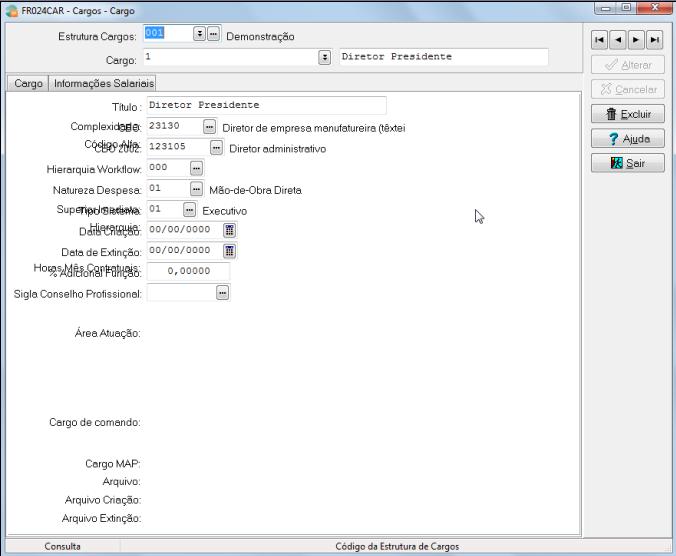Click the Excluir button
The image size is (676, 556).
[628, 114]
